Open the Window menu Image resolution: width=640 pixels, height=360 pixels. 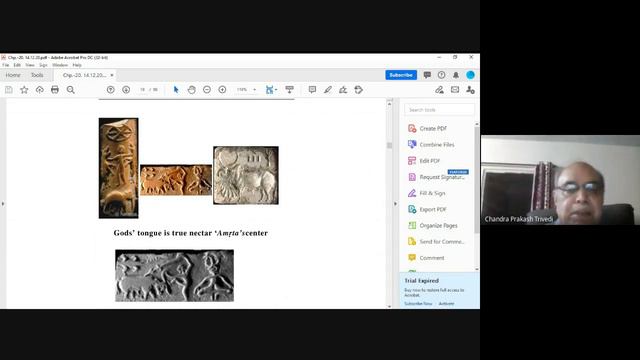[x=60, y=65]
